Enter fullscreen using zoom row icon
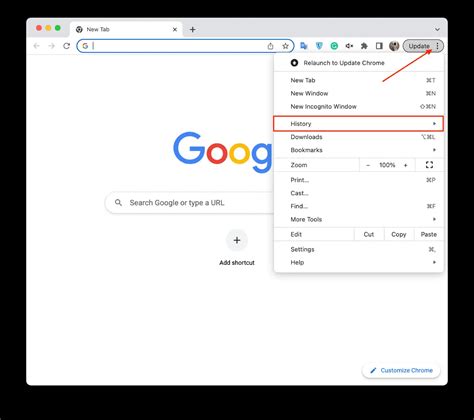Screen dimensions: 474x420 coord(429,165)
